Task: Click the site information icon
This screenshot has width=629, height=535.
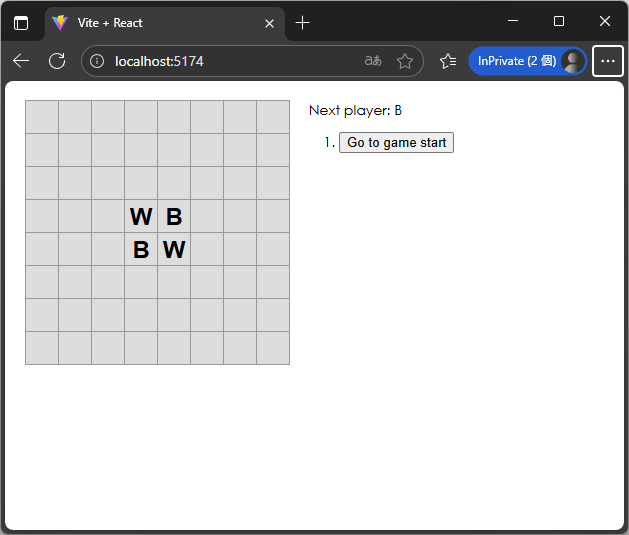Action: coord(97,61)
